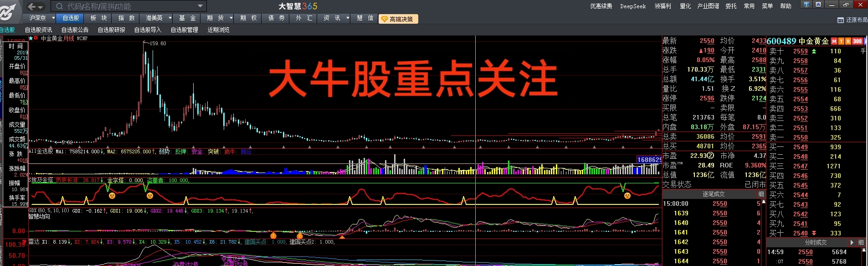Click the 'A' font icon in title bar

[818, 5]
